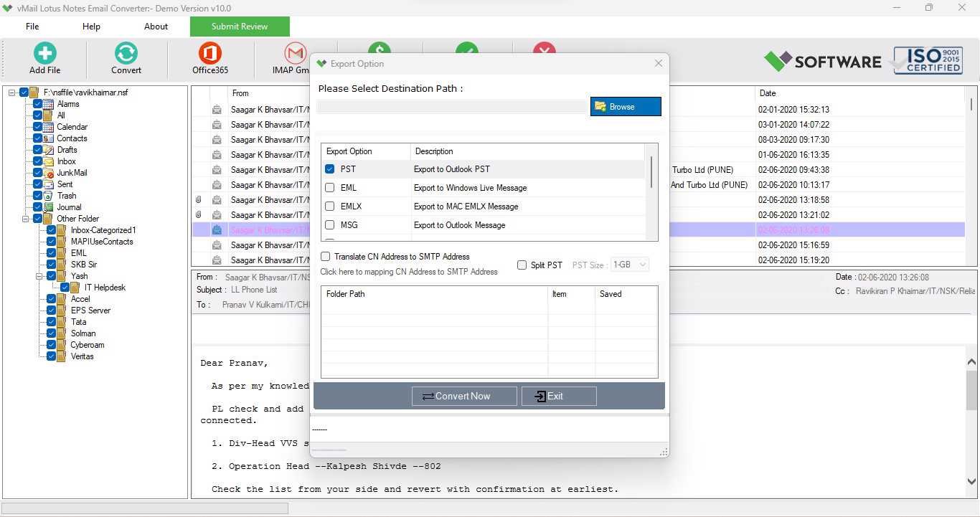Open the Office365 export icon

pos(209,53)
